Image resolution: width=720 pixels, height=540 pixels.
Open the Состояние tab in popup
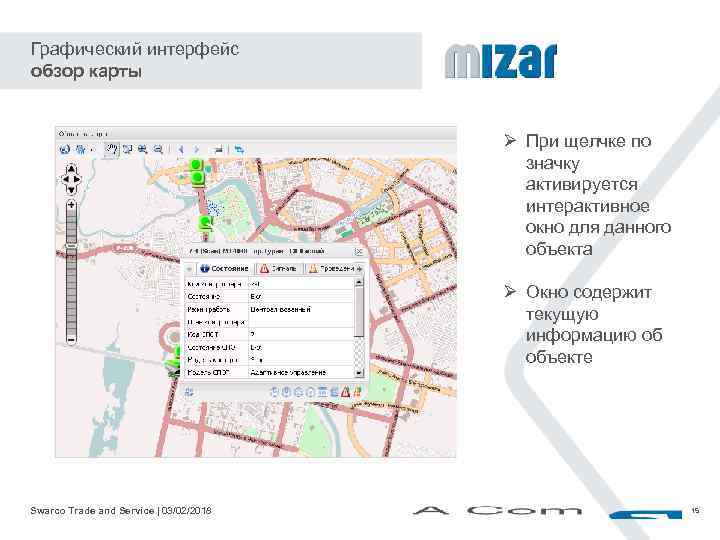225,268
